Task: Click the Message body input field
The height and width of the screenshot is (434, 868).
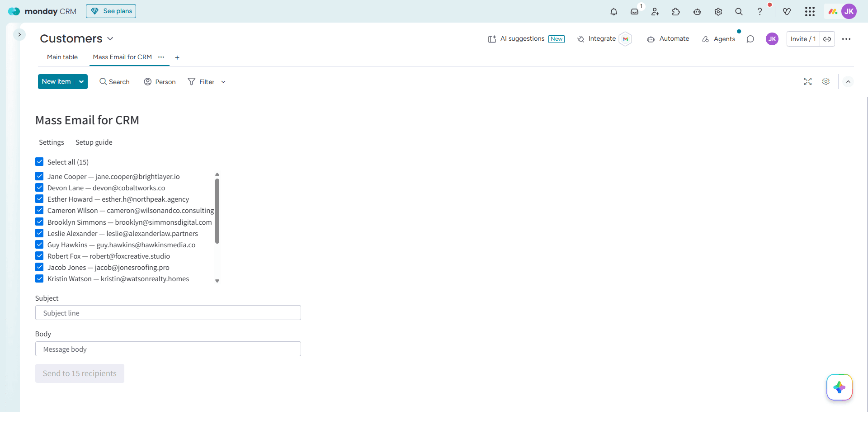Action: (168, 349)
